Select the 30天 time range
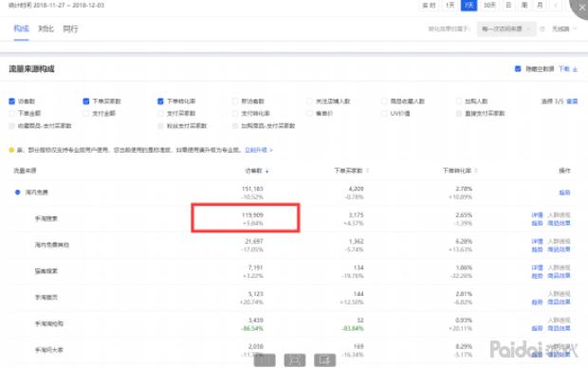This screenshot has width=588, height=368. coord(489,6)
